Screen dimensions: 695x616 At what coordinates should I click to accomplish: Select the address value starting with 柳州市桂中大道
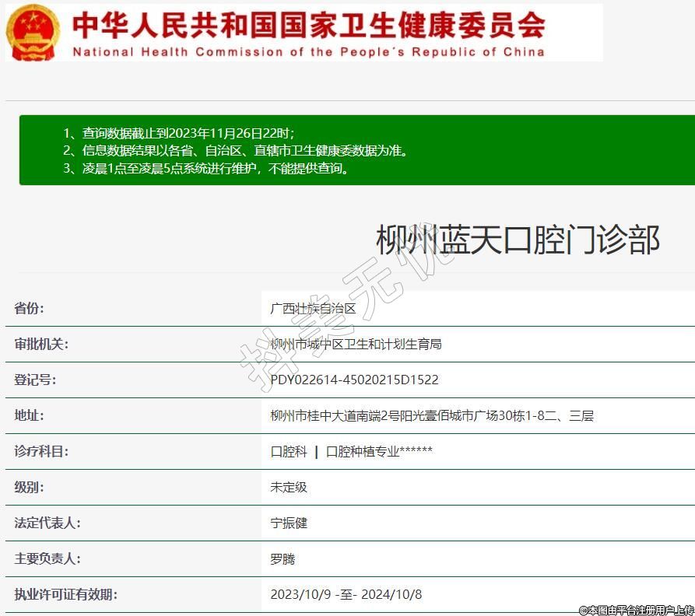click(x=432, y=415)
